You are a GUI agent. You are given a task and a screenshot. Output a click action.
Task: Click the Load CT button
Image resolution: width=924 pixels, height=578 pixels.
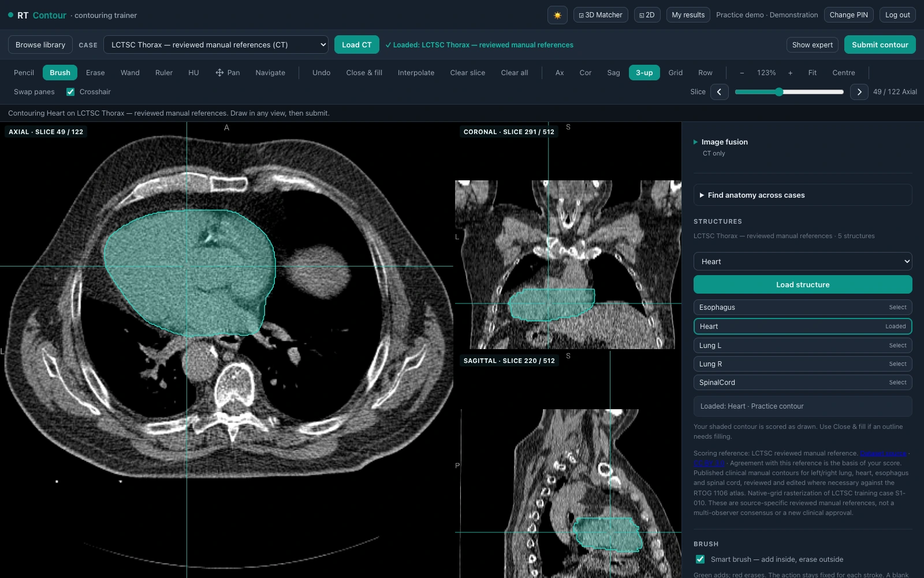(x=357, y=45)
